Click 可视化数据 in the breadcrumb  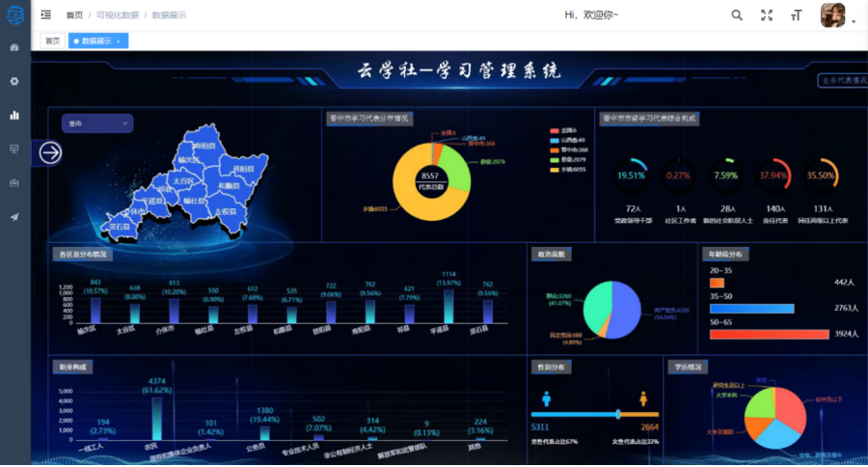pyautogui.click(x=118, y=15)
